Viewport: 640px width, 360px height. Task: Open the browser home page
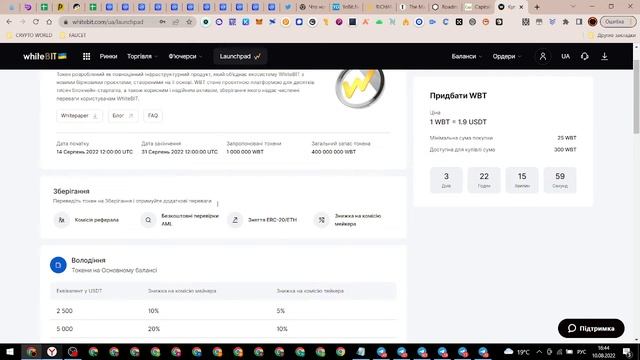pyautogui.click(x=49, y=22)
